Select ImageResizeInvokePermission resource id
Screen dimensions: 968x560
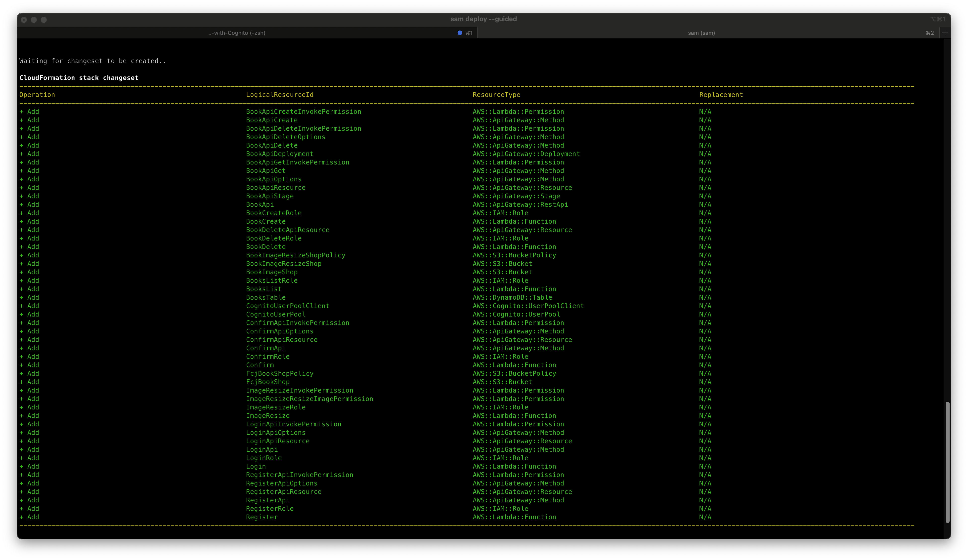[300, 390]
